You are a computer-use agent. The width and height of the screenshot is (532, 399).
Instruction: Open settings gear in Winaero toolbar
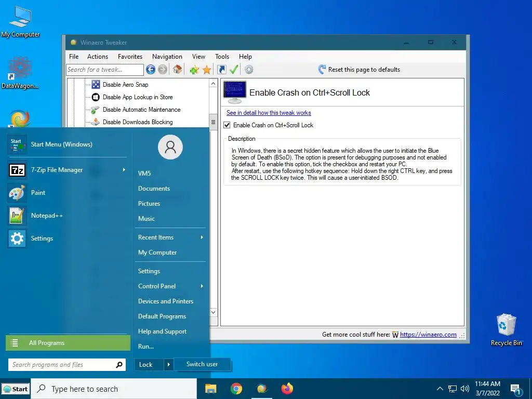pyautogui.click(x=249, y=70)
